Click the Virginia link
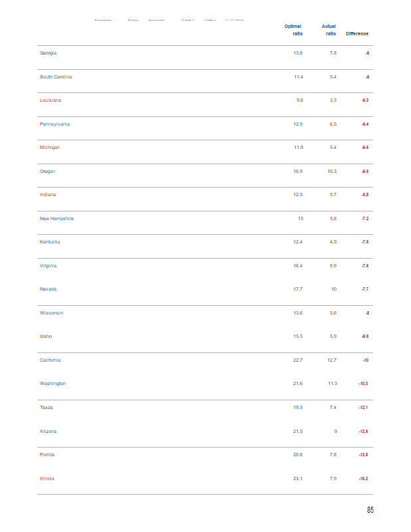Screen dimensions: 411x532 point(49,265)
